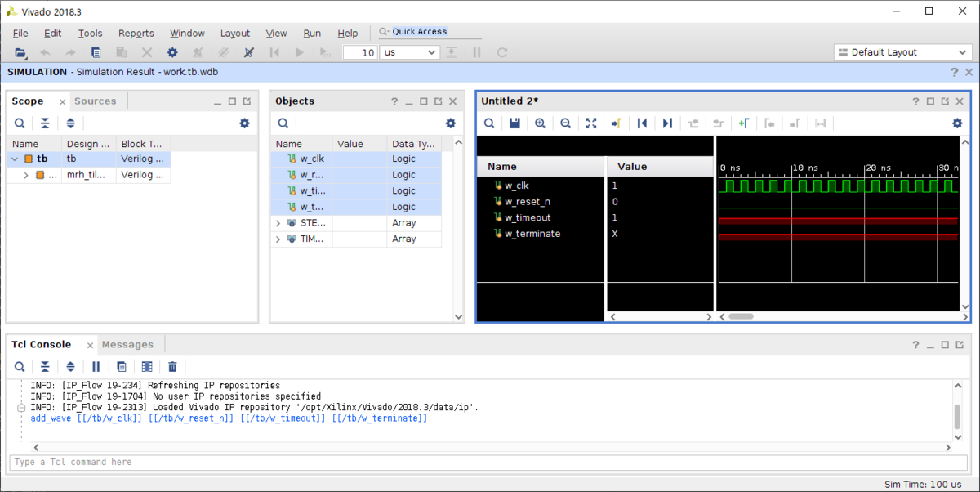
Task: Open the Tools menu
Action: pyautogui.click(x=91, y=34)
